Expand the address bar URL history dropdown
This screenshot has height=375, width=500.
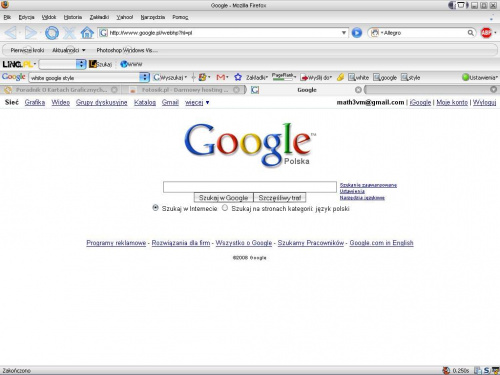click(344, 33)
